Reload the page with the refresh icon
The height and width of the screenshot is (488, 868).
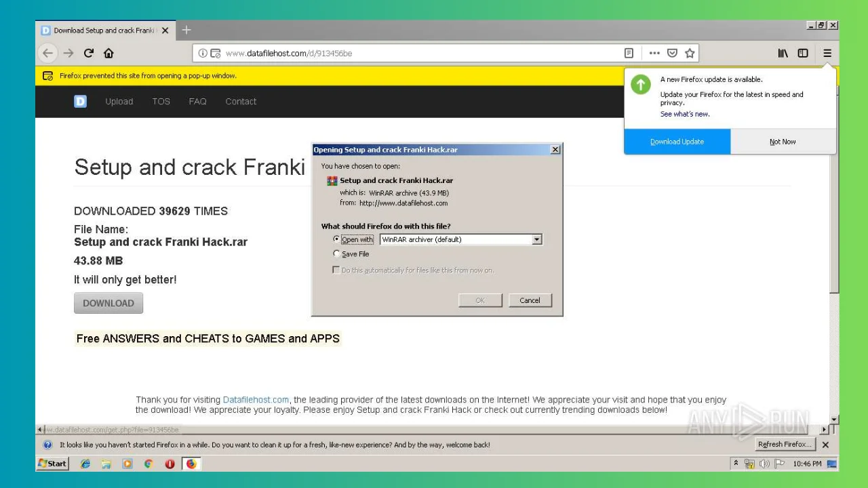click(88, 53)
